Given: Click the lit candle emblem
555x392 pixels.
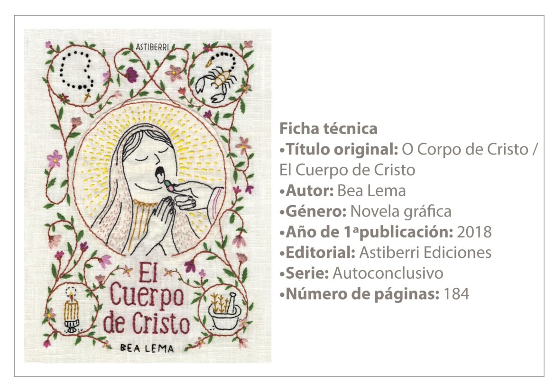Looking at the screenshot, I should pyautogui.click(x=72, y=310).
